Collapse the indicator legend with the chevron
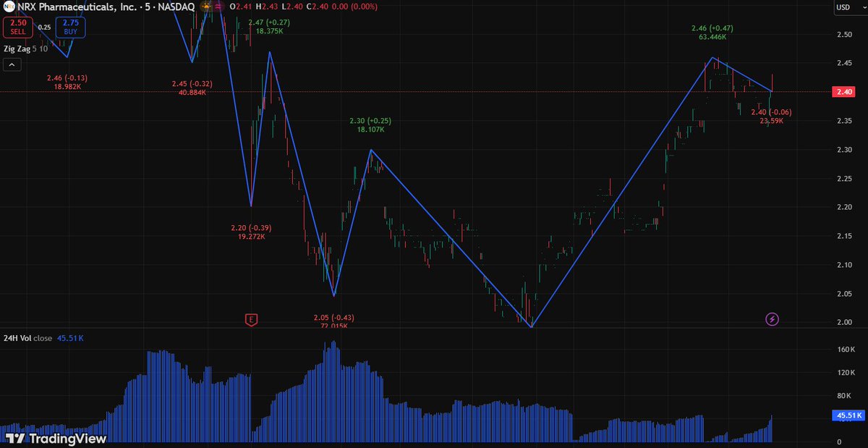Screen dimensions: 868x448 pos(12,65)
